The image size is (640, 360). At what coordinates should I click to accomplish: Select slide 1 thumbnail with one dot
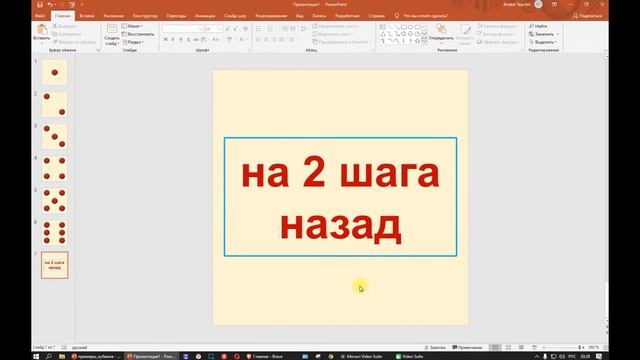pyautogui.click(x=54, y=72)
